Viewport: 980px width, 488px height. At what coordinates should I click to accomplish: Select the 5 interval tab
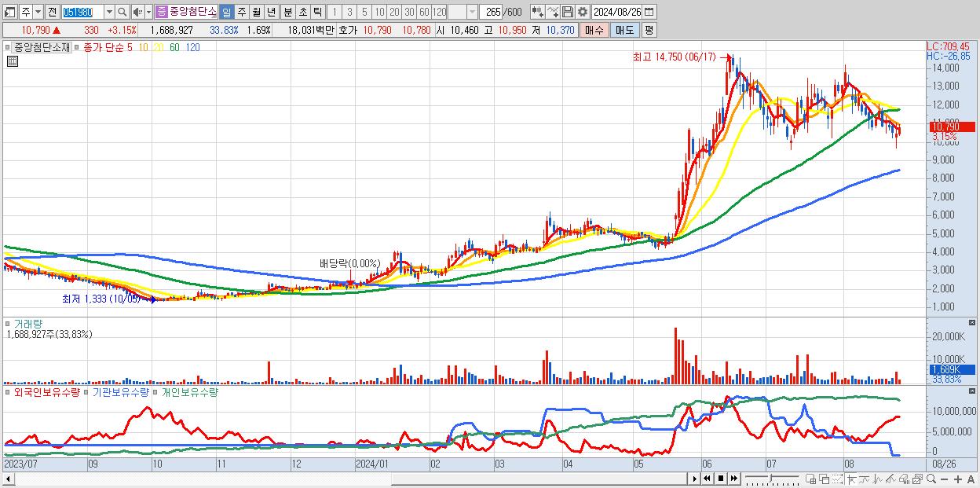364,12
